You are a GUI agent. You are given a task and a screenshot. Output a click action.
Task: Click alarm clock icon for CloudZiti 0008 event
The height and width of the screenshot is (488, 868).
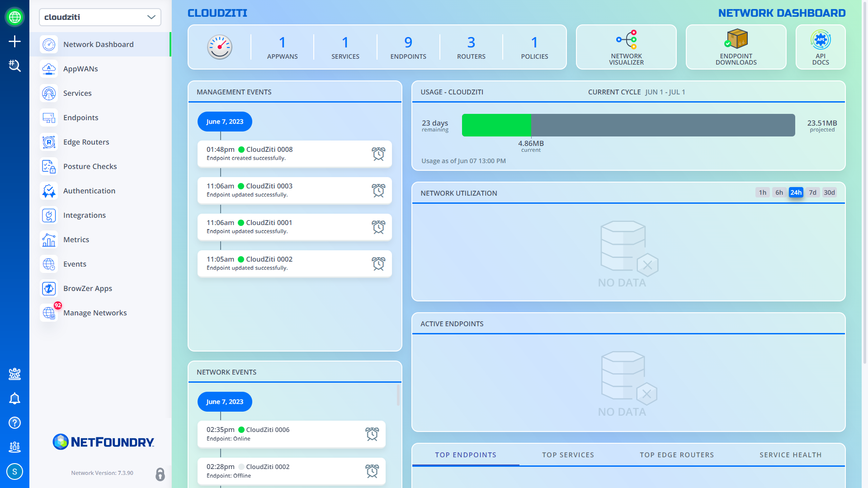tap(378, 154)
